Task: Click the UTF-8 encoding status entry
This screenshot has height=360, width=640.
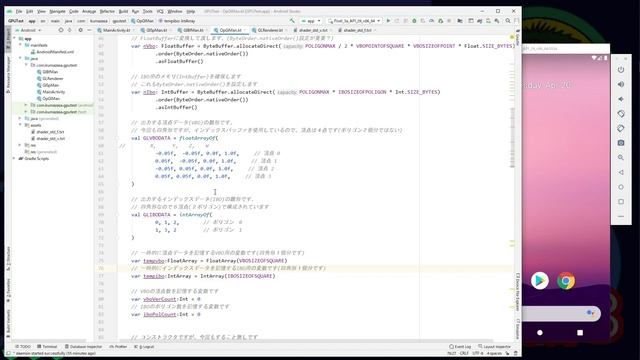Action: coord(478,353)
